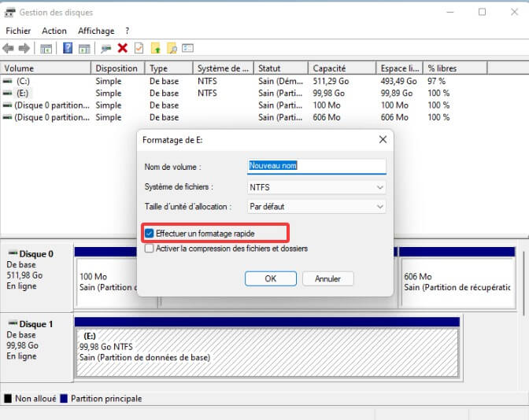Sort by the Volume column header
This screenshot has width=529, height=420.
click(46, 68)
